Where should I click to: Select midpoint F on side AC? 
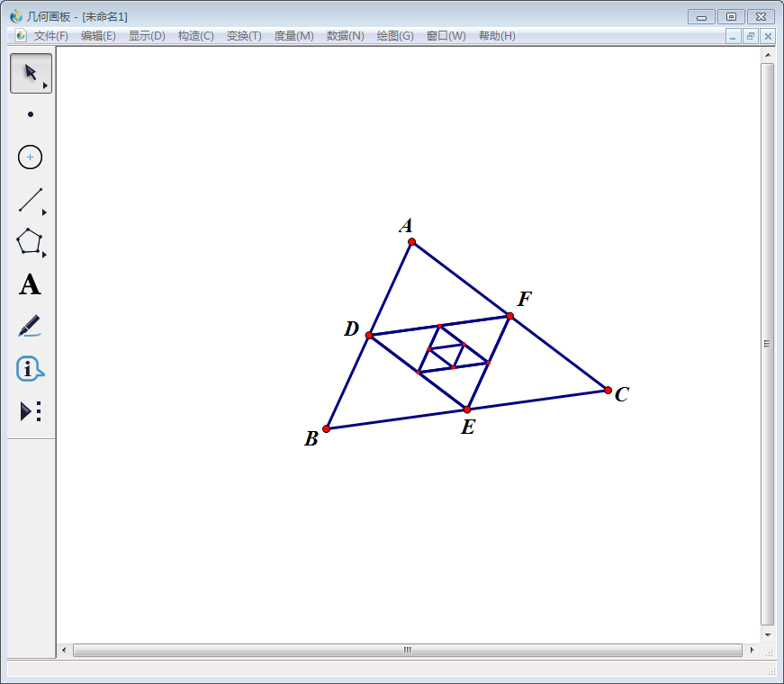[510, 316]
